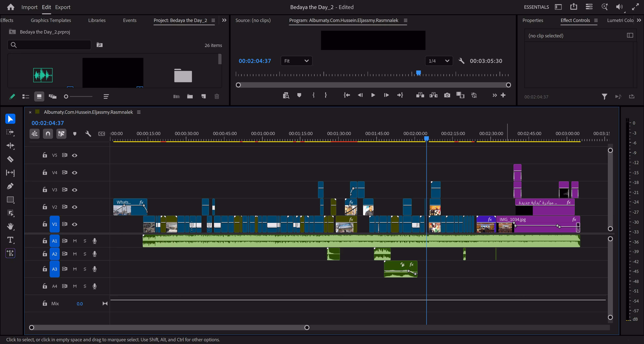644x344 pixels.
Task: Click the Comparison View icon
Action: coord(460,95)
